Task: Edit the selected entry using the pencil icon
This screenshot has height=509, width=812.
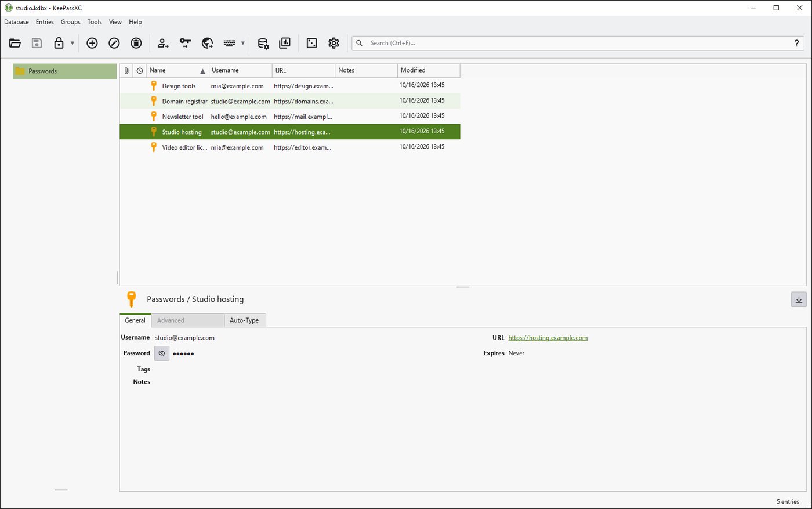Action: [x=114, y=43]
